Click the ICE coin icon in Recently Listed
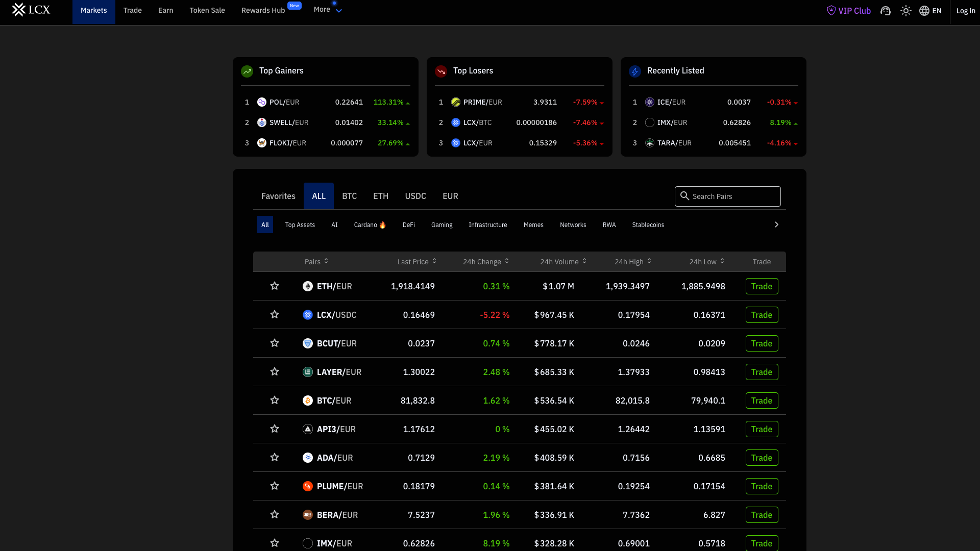 [x=650, y=102]
